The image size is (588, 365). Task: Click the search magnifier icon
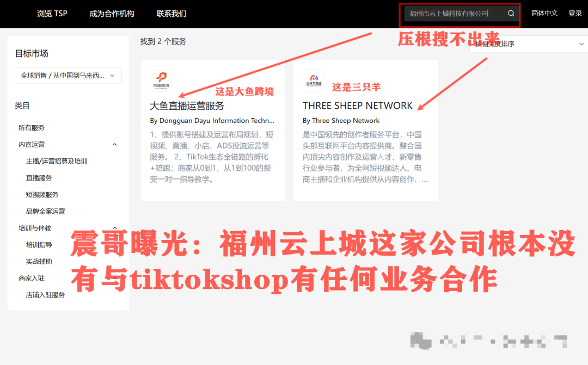[x=511, y=14]
